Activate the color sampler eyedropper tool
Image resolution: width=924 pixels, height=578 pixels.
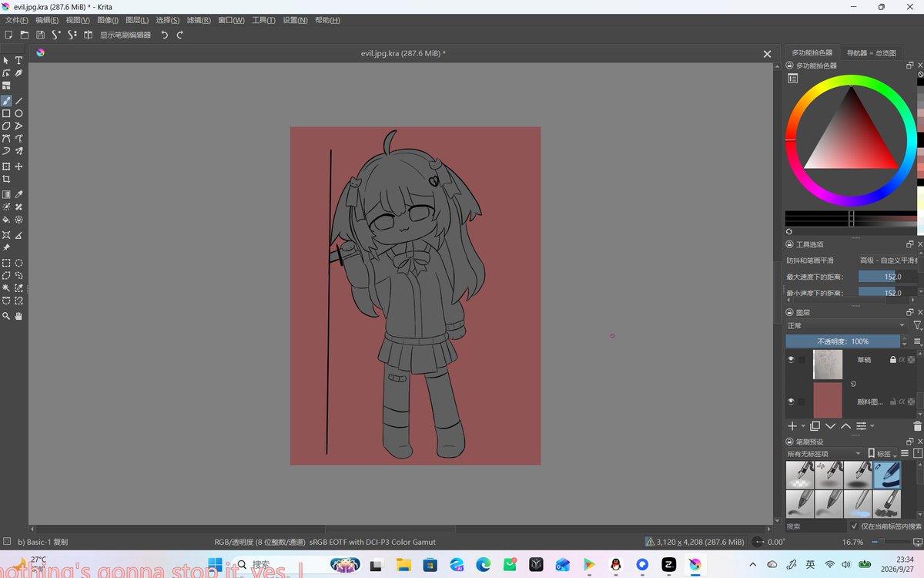(x=19, y=195)
